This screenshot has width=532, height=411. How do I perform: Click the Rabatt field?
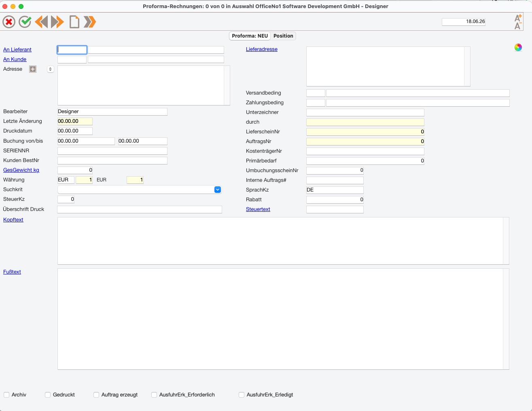coord(335,200)
